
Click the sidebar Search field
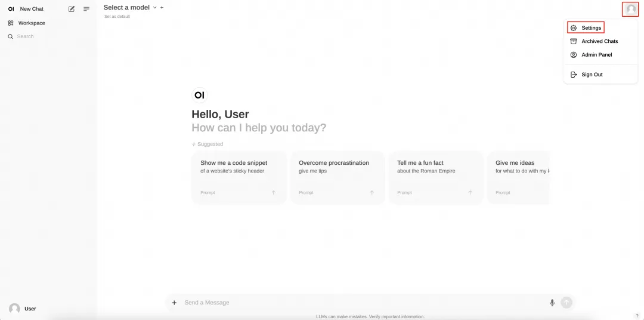(36, 36)
